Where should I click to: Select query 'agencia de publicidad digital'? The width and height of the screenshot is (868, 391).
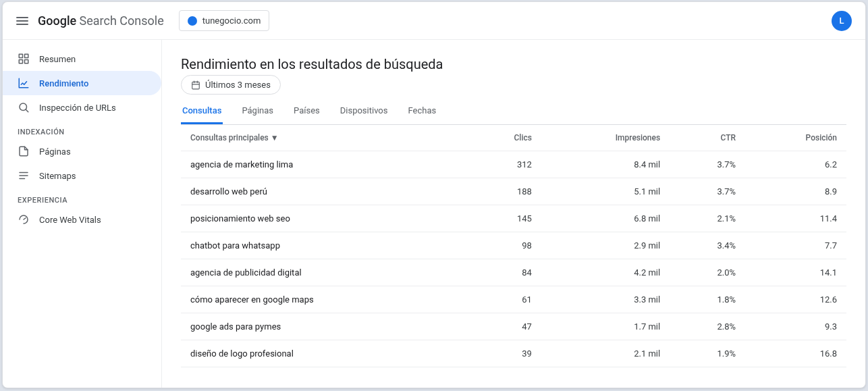[246, 273]
